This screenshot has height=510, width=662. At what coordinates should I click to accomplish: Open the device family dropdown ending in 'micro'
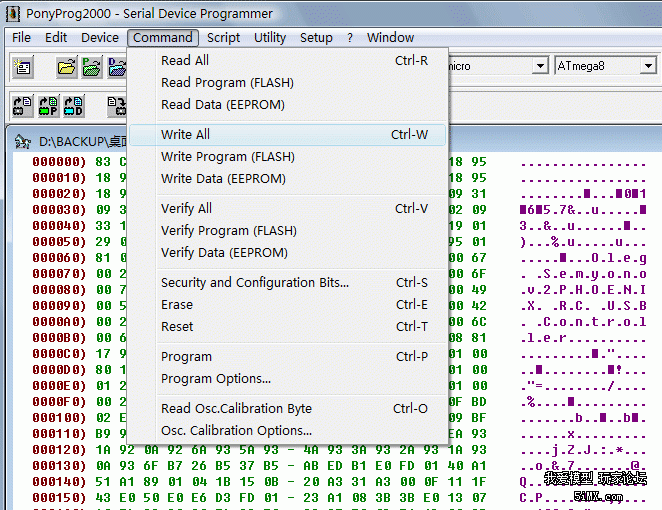tap(540, 66)
